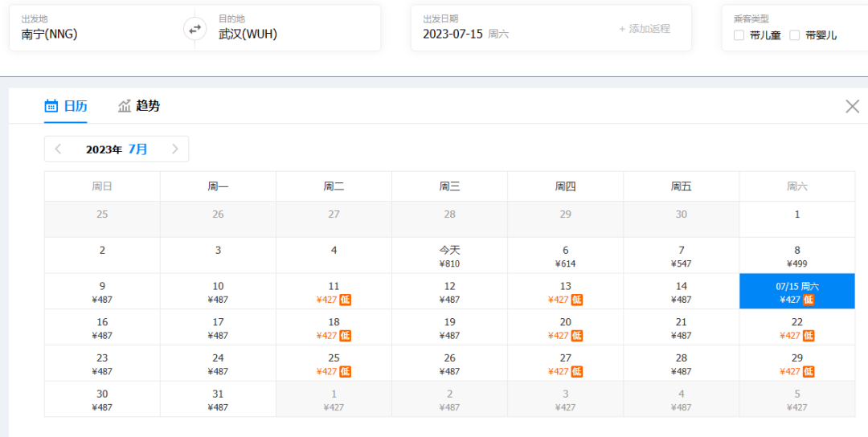
Task: Close the price calendar panel
Action: tap(852, 106)
